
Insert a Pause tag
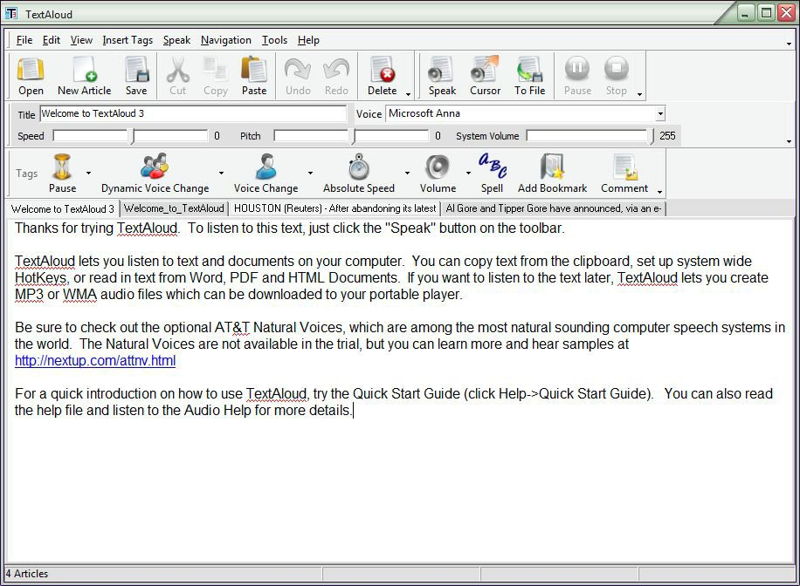[x=62, y=172]
